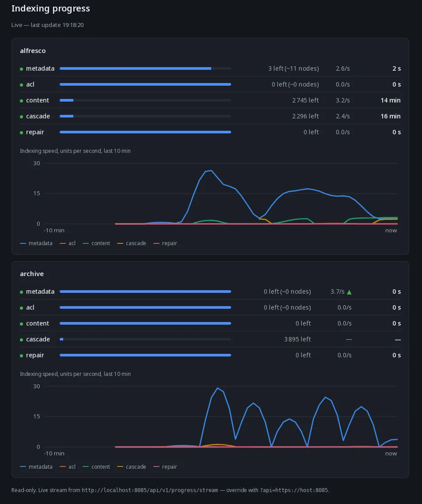The height and width of the screenshot is (504, 422).
Task: Click the archive section heading
Action: [x=32, y=274]
